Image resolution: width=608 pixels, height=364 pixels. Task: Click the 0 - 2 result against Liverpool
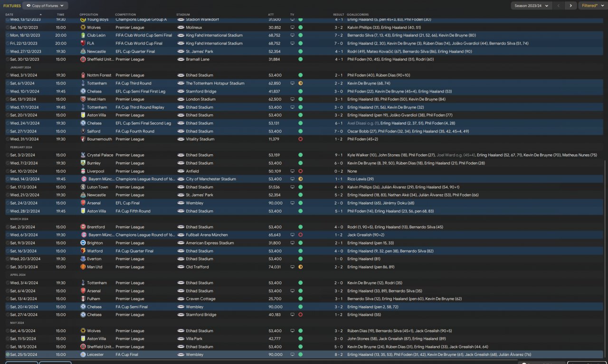tap(339, 171)
